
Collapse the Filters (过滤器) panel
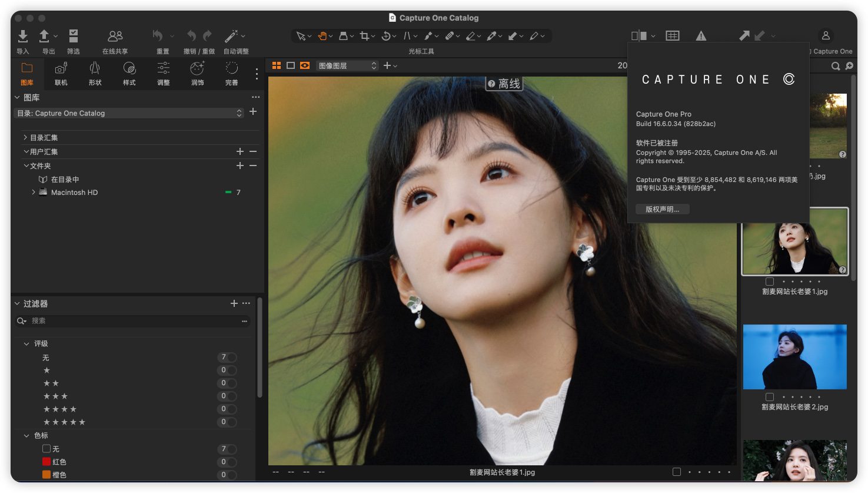[17, 303]
